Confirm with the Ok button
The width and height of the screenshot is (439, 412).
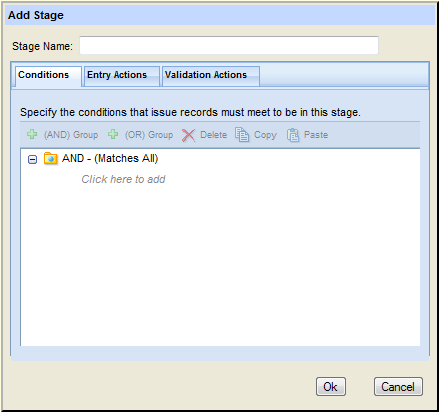pos(331,387)
